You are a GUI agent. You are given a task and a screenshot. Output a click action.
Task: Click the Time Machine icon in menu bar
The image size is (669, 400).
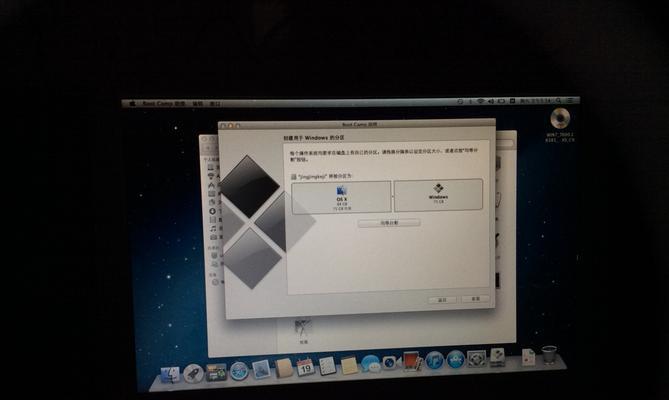coord(460,101)
